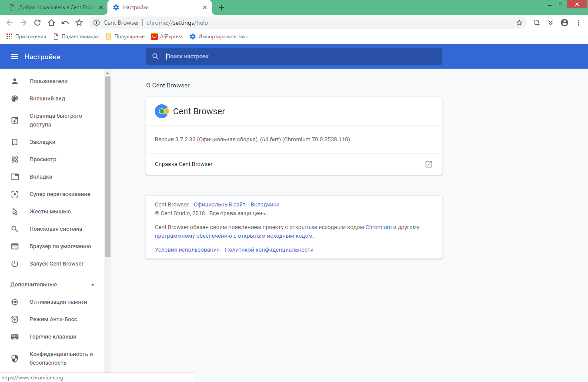Click the star icon beside the home button
The image size is (588, 382).
point(79,23)
